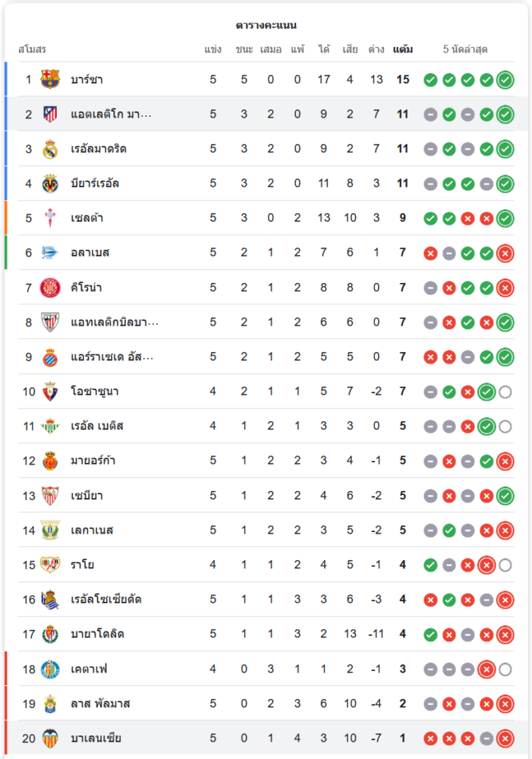532x759 pixels.
Task: Click the แต้ม points column header
Action: (403, 49)
